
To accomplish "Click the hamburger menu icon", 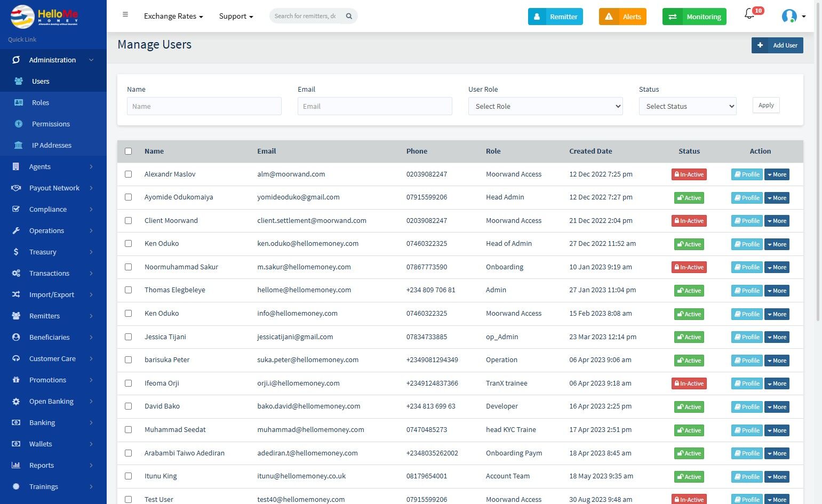I will 125,14.
